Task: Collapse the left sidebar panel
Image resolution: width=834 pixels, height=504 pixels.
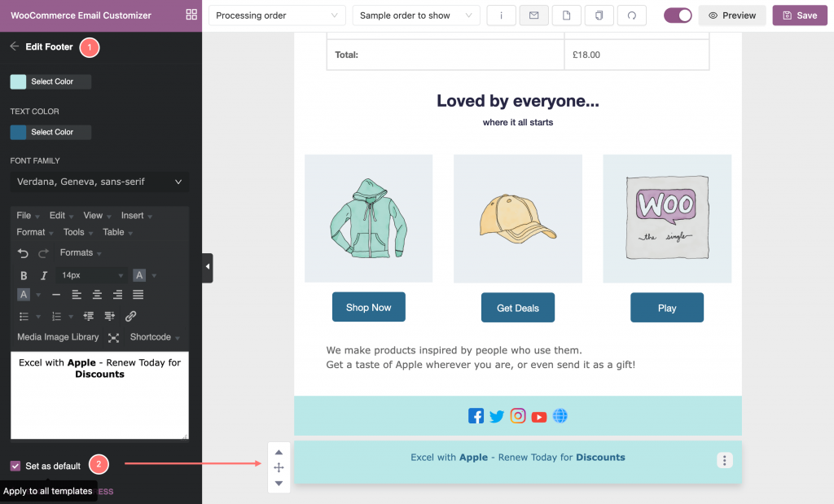Action: coord(208,267)
